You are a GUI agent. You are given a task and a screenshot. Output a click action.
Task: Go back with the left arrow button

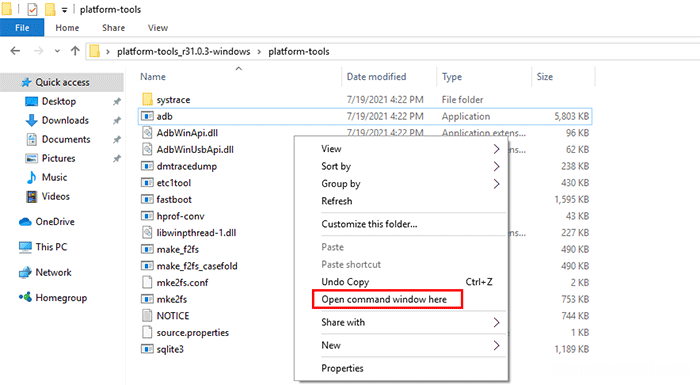(x=15, y=51)
